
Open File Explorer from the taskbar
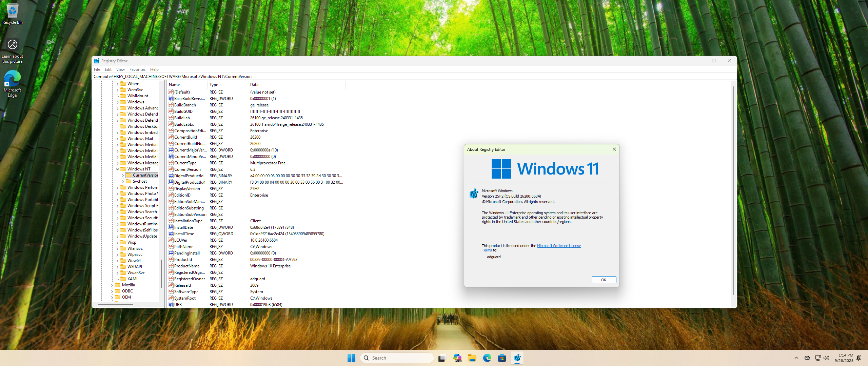[x=472, y=358]
